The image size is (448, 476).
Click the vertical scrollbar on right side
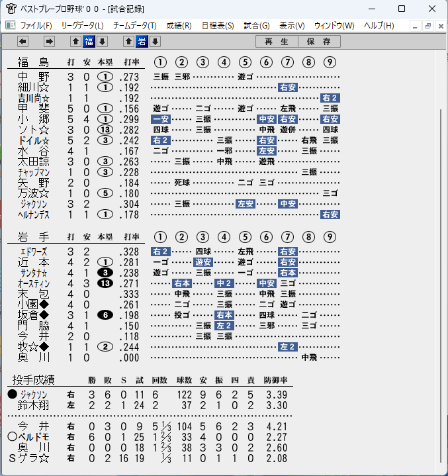tap(441, 285)
